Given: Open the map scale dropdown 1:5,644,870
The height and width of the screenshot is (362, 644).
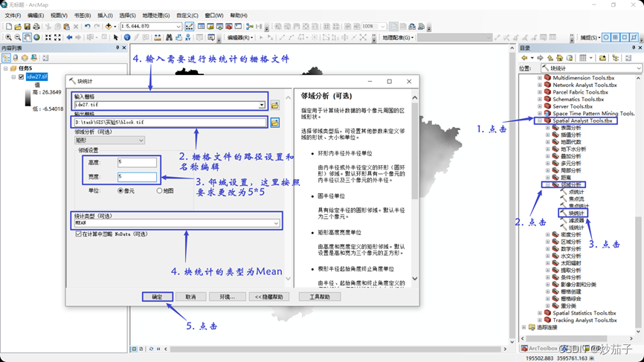Looking at the screenshot, I should tap(178, 26).
